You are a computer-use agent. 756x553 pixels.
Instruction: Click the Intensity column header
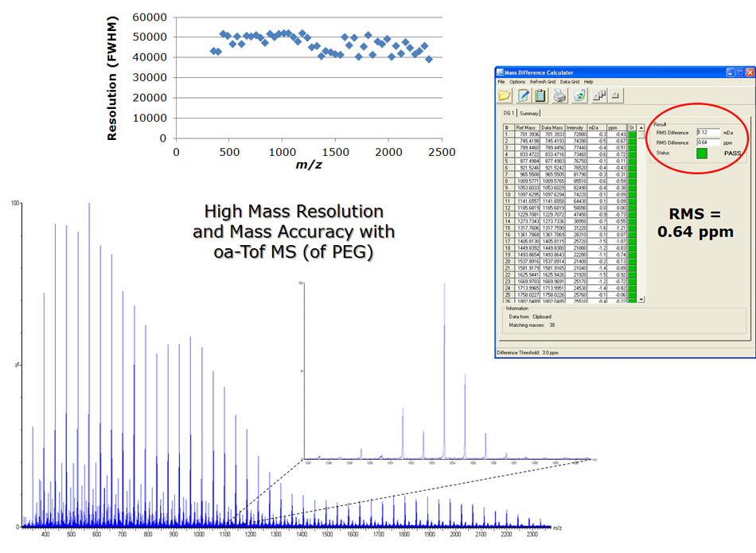click(x=575, y=128)
